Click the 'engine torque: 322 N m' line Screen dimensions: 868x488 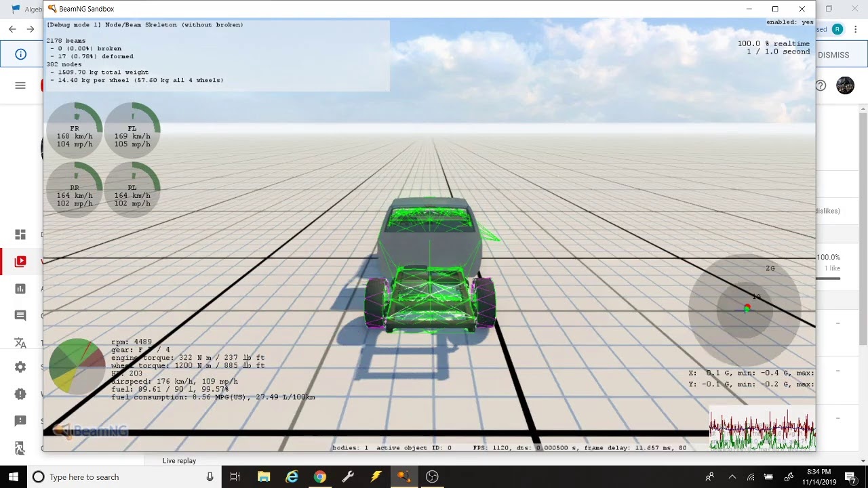coord(188,358)
